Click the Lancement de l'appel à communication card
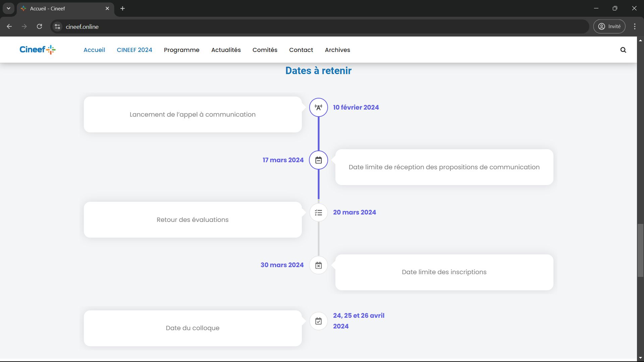Viewport: 644px width, 362px height. [x=193, y=115]
